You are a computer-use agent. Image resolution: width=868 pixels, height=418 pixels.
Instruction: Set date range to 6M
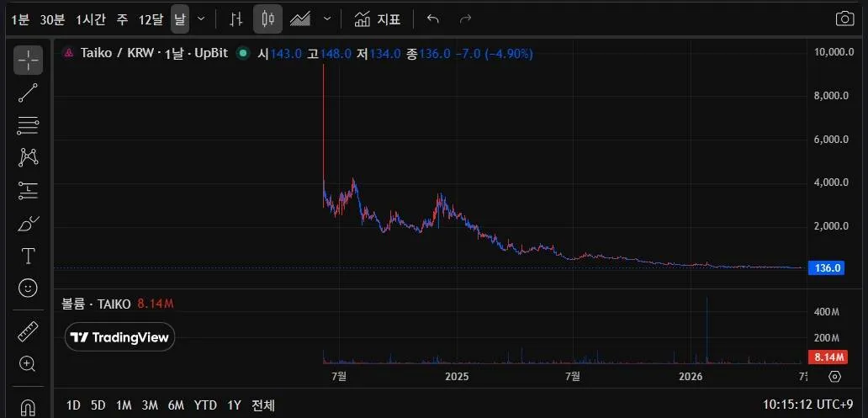coord(176,405)
